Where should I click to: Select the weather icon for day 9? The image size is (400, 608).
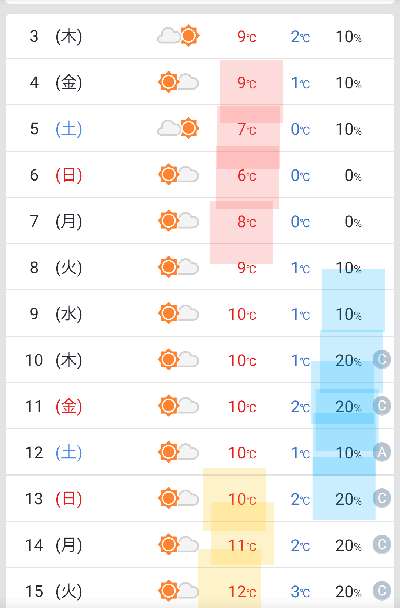179,313
